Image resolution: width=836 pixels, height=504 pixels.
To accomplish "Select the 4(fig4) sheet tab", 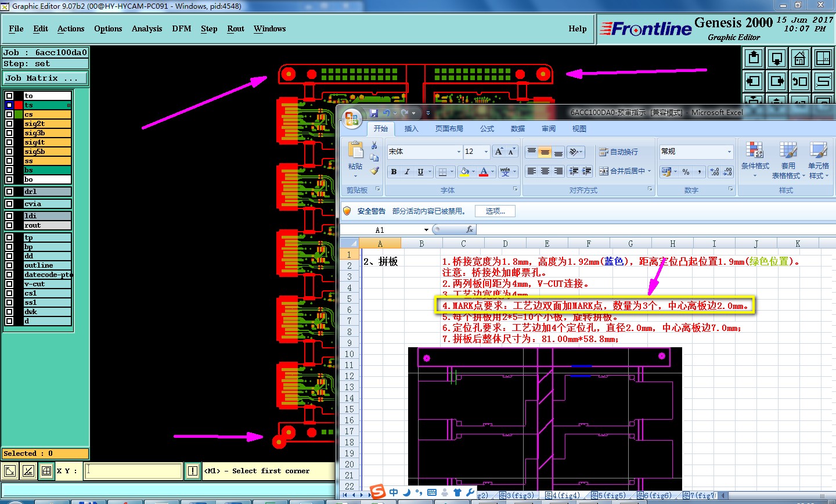I will point(563,495).
